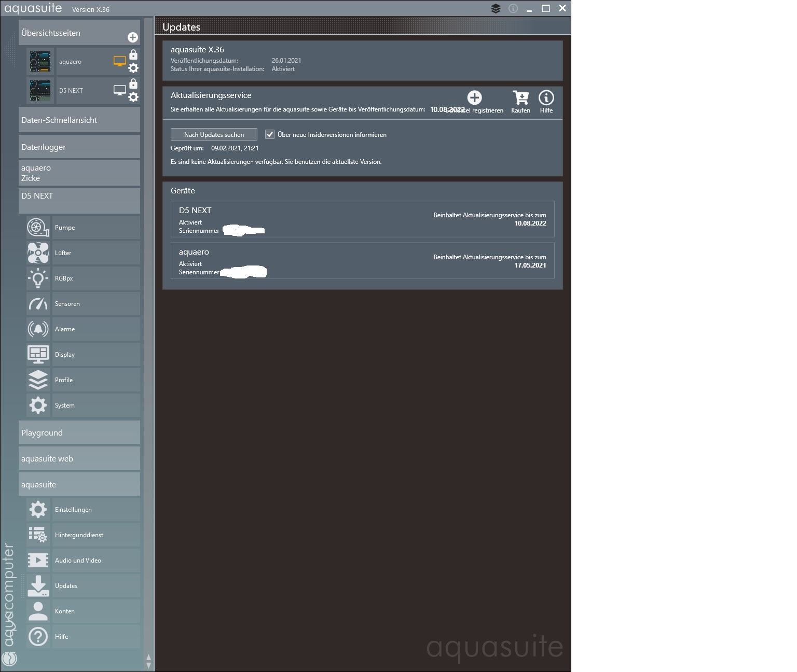
Task: Open the Pumpe pump icon
Action: [38, 228]
